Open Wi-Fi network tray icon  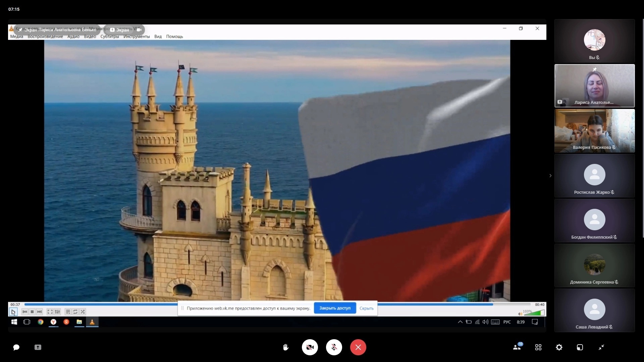[477, 322]
